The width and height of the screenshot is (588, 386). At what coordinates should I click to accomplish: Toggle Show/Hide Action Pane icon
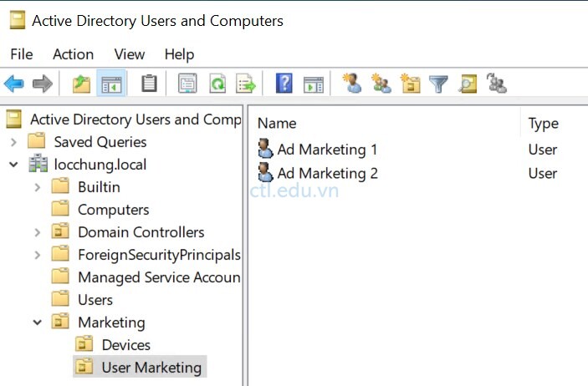tap(314, 84)
